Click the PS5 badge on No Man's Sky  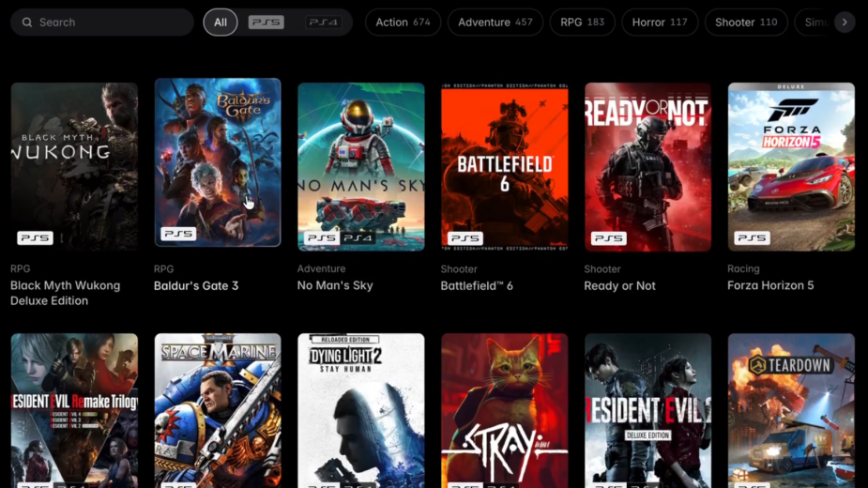[x=322, y=238]
